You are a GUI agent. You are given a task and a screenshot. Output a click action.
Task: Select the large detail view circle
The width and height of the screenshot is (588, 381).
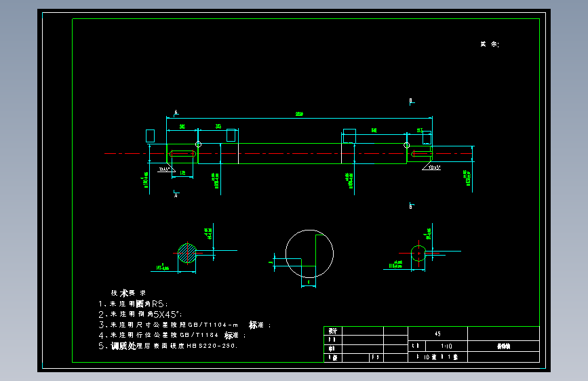309,254
